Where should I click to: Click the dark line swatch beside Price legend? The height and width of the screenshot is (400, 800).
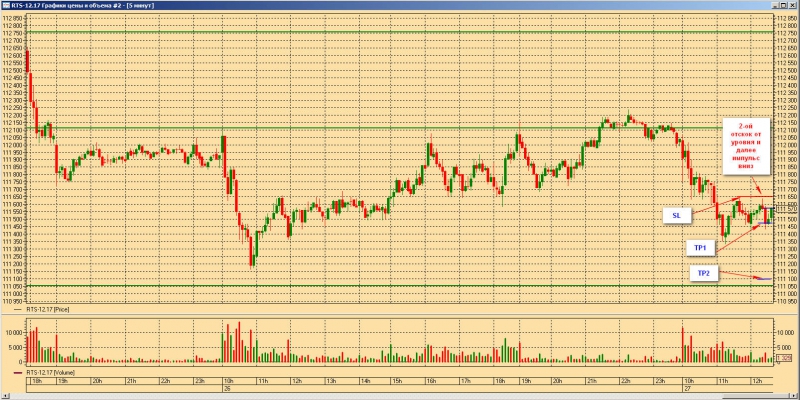18,309
